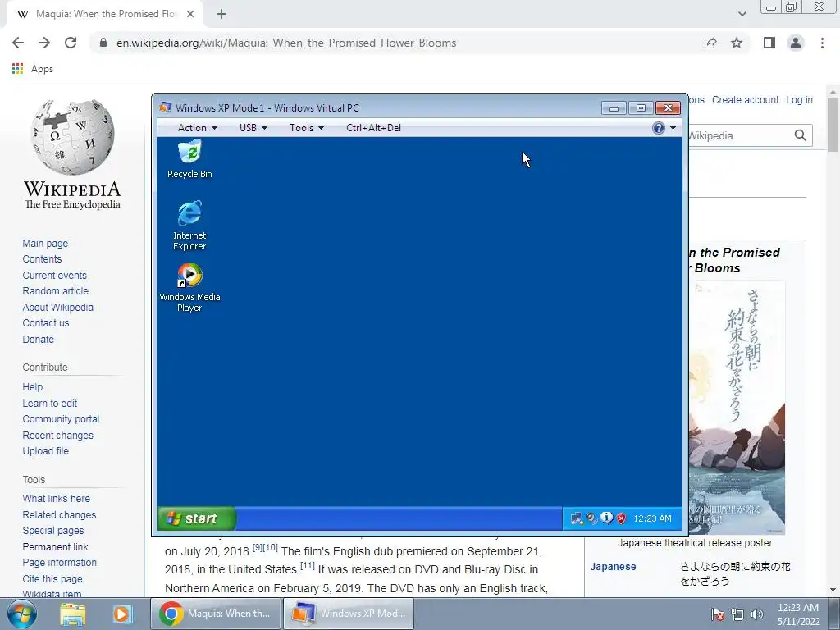The width and height of the screenshot is (840, 630).
Task: Open Windows Explorer from taskbar
Action: point(73,614)
